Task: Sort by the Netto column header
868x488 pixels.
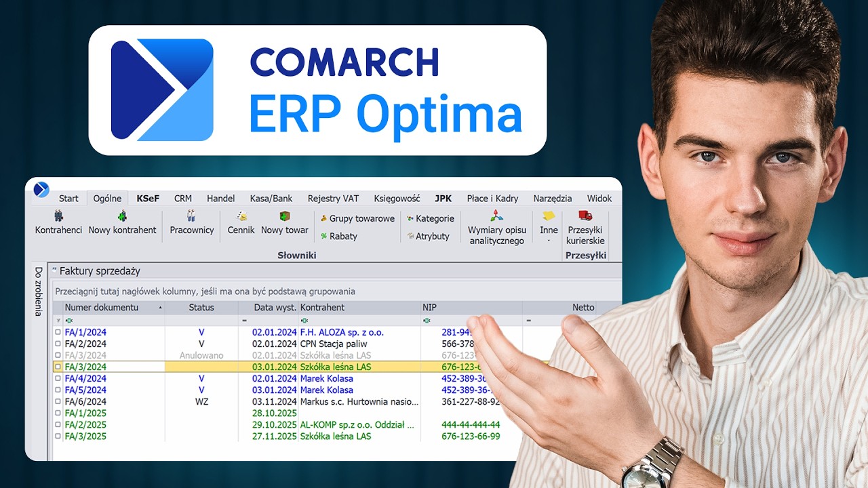Action: click(x=559, y=308)
